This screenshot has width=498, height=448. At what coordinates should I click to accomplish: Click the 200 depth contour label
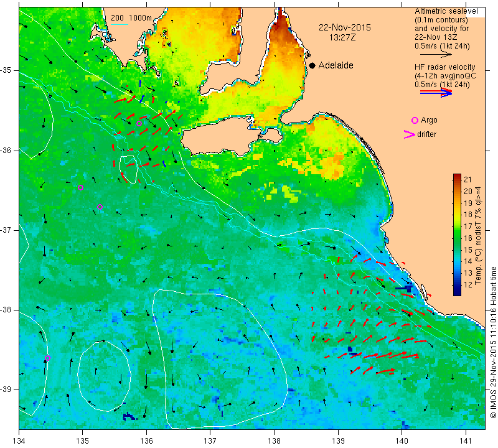(117, 18)
